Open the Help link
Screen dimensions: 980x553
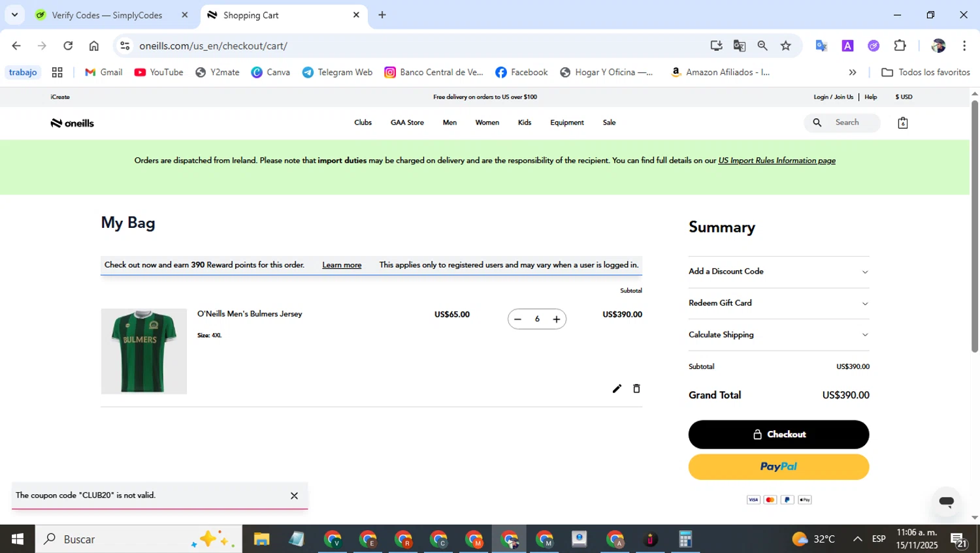(x=871, y=97)
